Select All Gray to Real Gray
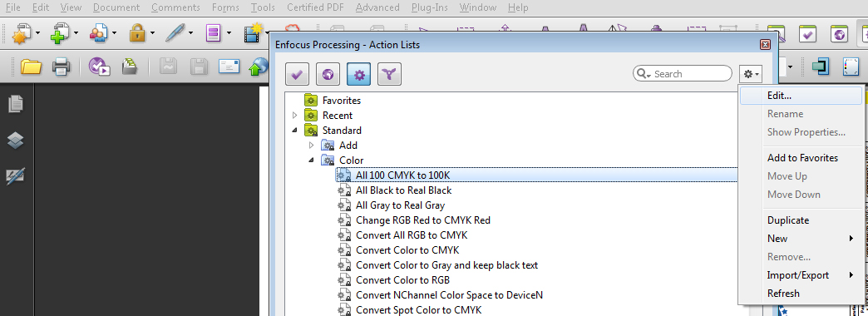This screenshot has height=316, width=868. pos(400,205)
